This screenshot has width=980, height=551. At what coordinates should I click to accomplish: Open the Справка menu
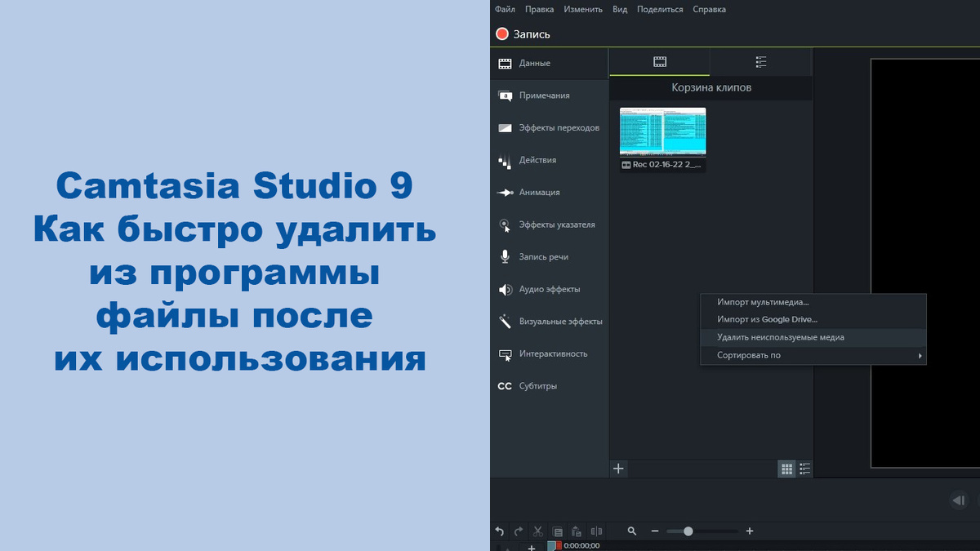(709, 10)
